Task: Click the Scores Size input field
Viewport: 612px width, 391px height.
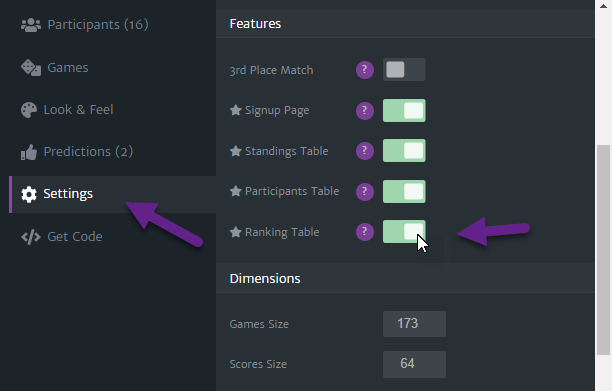Action: 414,364
